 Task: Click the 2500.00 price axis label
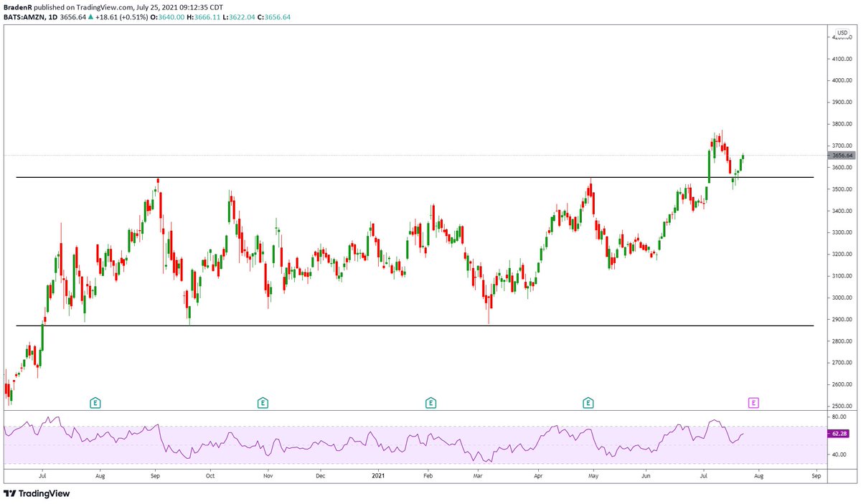(x=841, y=406)
